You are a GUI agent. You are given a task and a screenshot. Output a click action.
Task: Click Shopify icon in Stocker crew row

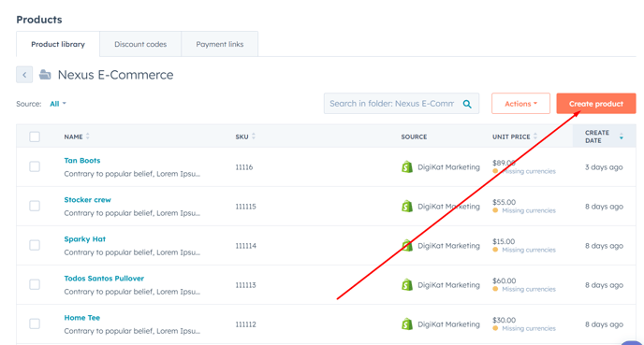coord(406,207)
